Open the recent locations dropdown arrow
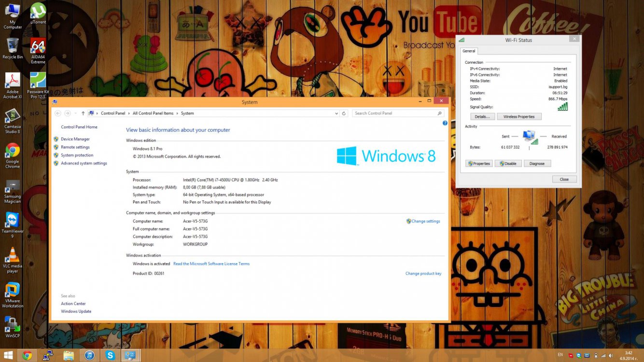 (75, 113)
